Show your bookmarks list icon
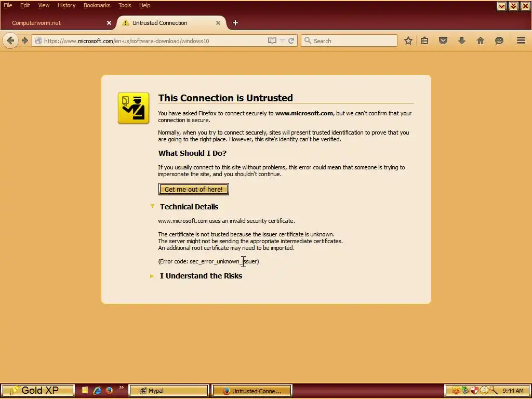 tap(424, 41)
